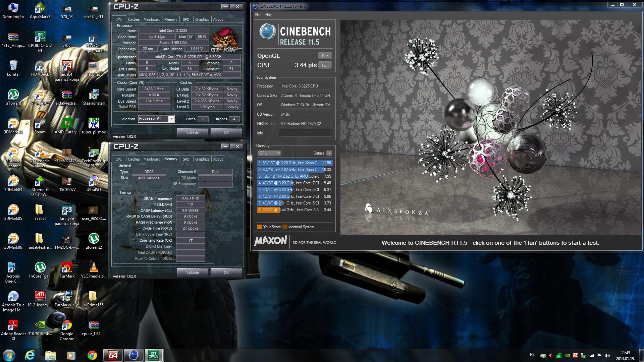Screen dimensions: 644x362
Task: Open CPUID CPU-Z G1 desktop icon
Action: coord(40,42)
